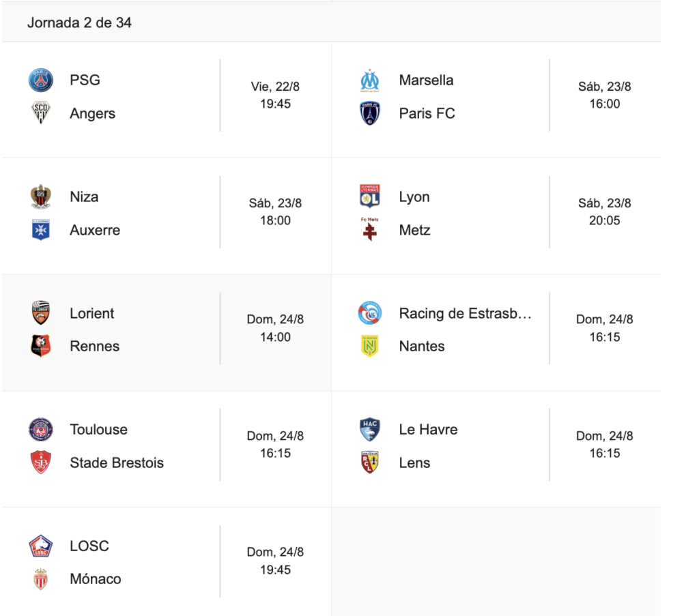
Task: Open the Sáb 23/8 20:05 match time
Action: [x=605, y=211]
